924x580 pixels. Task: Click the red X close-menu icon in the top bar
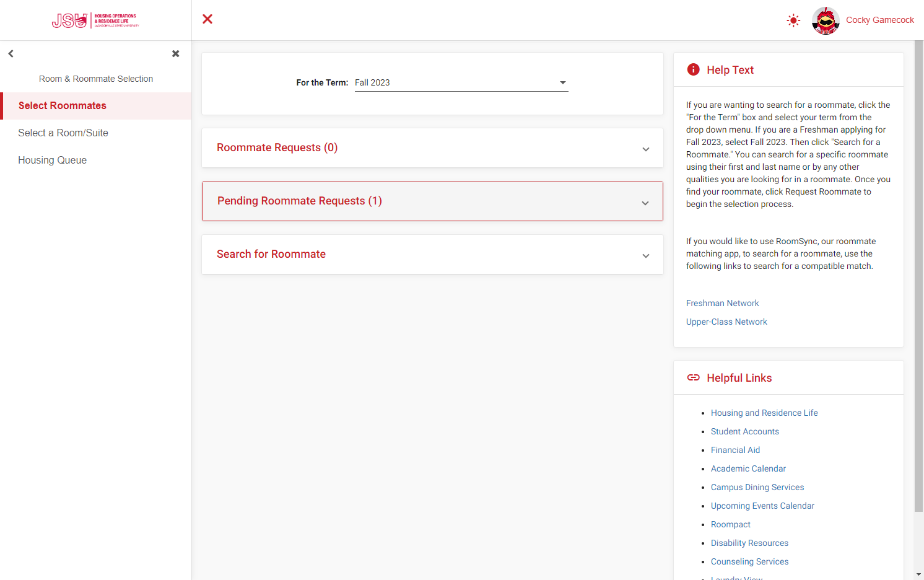tap(207, 19)
